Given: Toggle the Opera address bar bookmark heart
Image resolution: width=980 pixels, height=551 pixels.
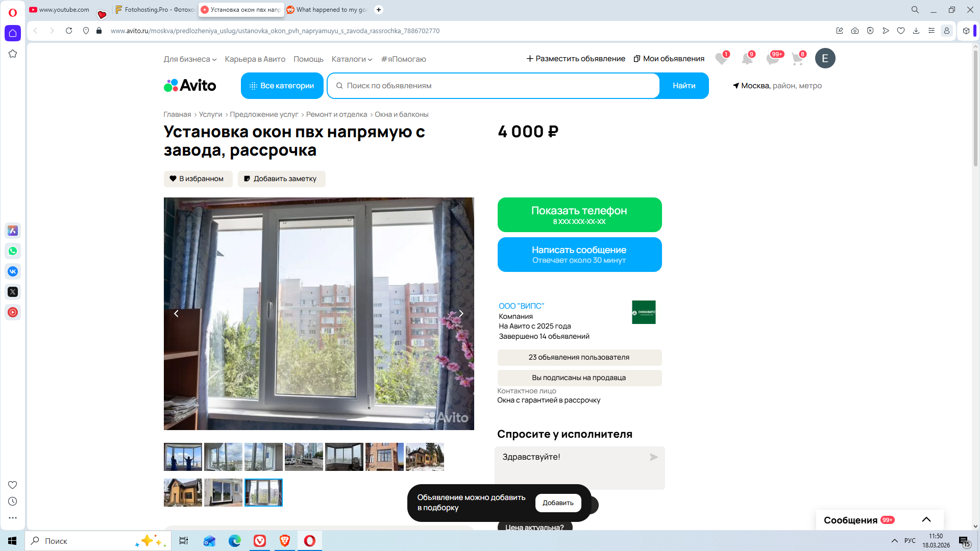Looking at the screenshot, I should click(901, 31).
